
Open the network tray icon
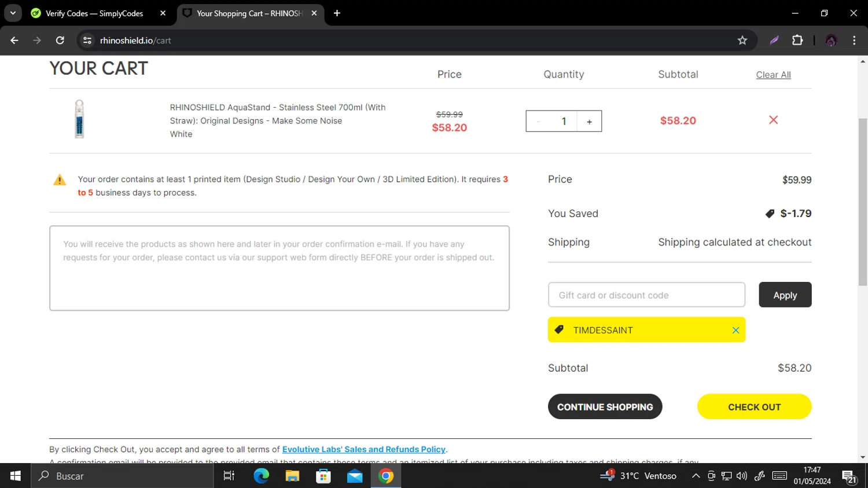point(726,476)
